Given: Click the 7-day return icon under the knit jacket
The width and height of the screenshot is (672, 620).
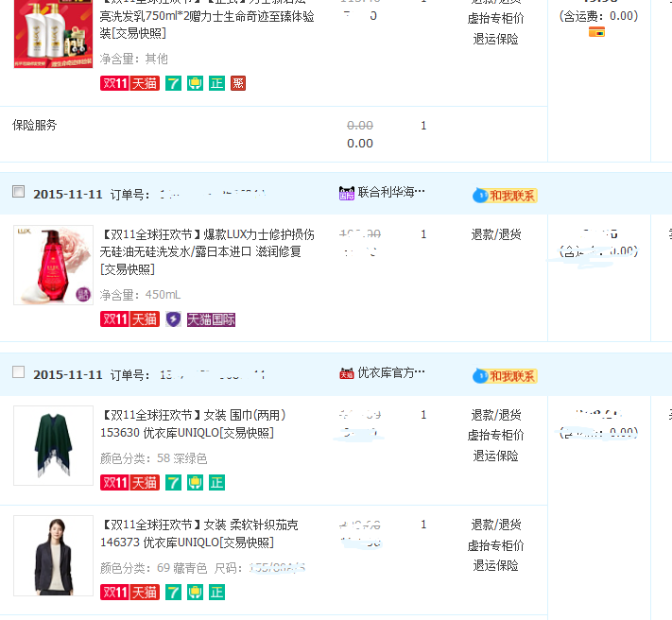Looking at the screenshot, I should pyautogui.click(x=174, y=593).
